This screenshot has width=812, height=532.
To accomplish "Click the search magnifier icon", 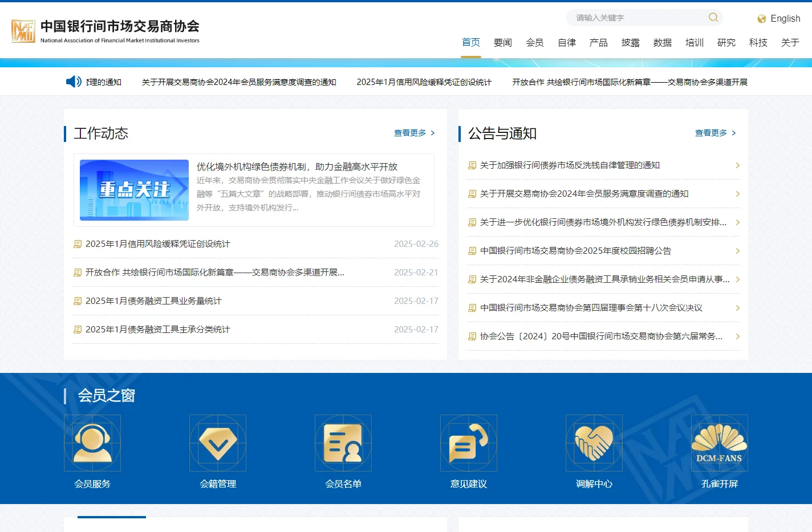I will pos(713,18).
